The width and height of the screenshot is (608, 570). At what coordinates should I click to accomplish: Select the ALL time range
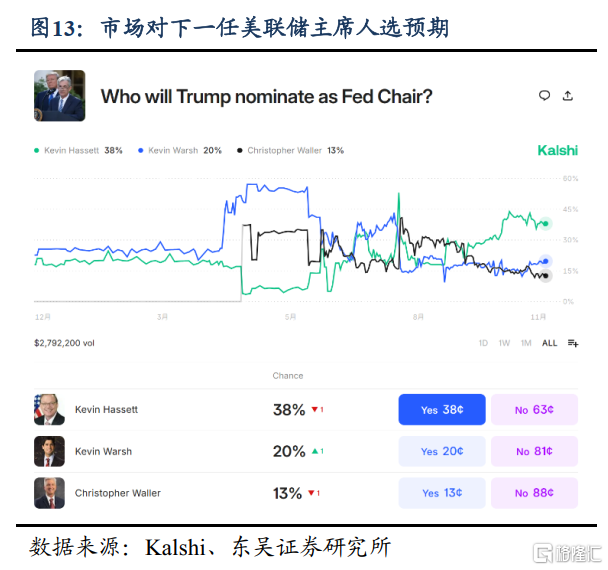(x=549, y=343)
